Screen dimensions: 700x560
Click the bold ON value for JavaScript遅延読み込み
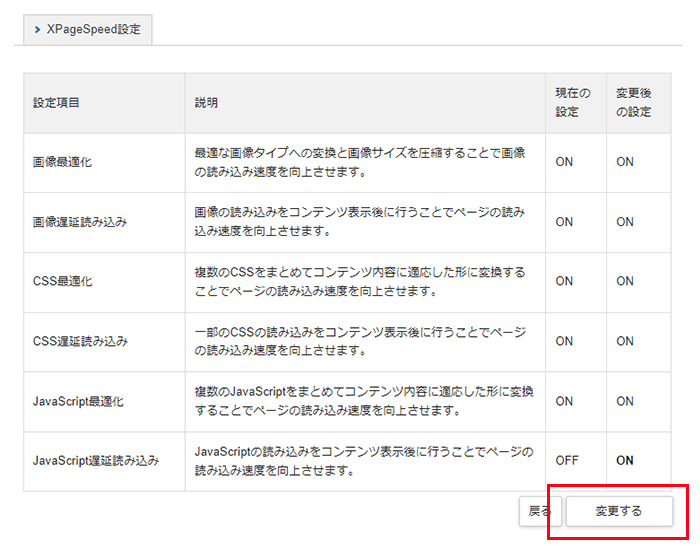(x=625, y=461)
